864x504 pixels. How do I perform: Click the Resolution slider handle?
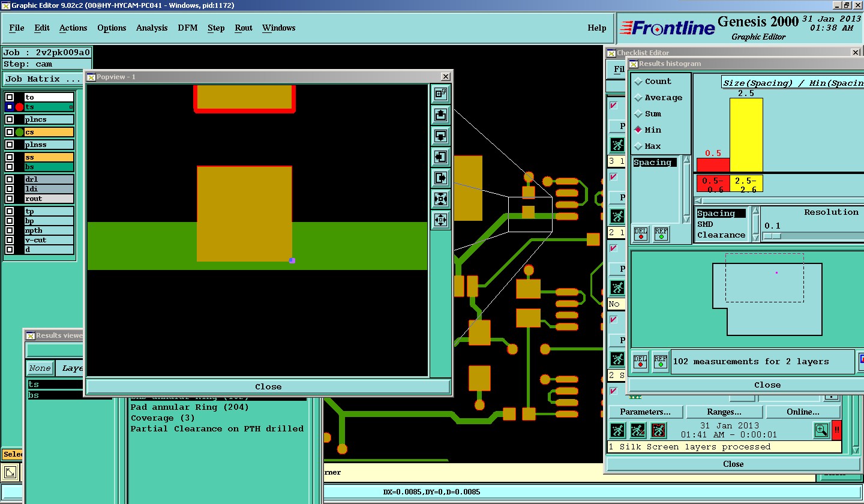coord(772,236)
